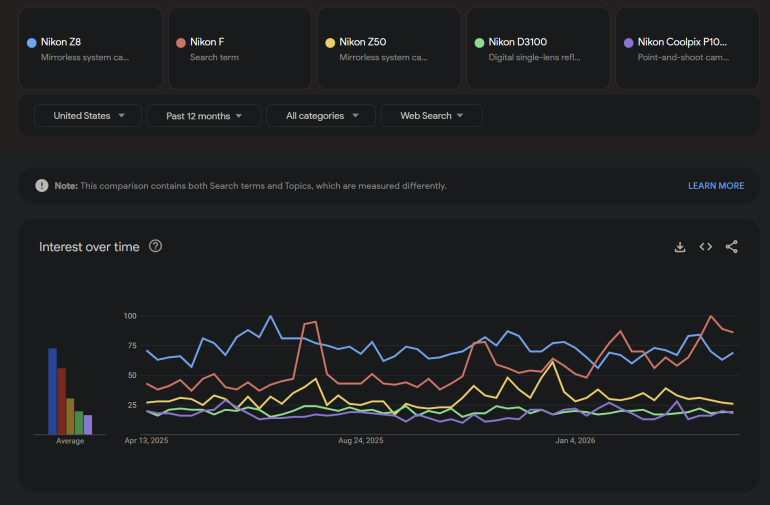Screen dimensions: 770x505
Task: Click the green average bar
Action: tap(79, 422)
